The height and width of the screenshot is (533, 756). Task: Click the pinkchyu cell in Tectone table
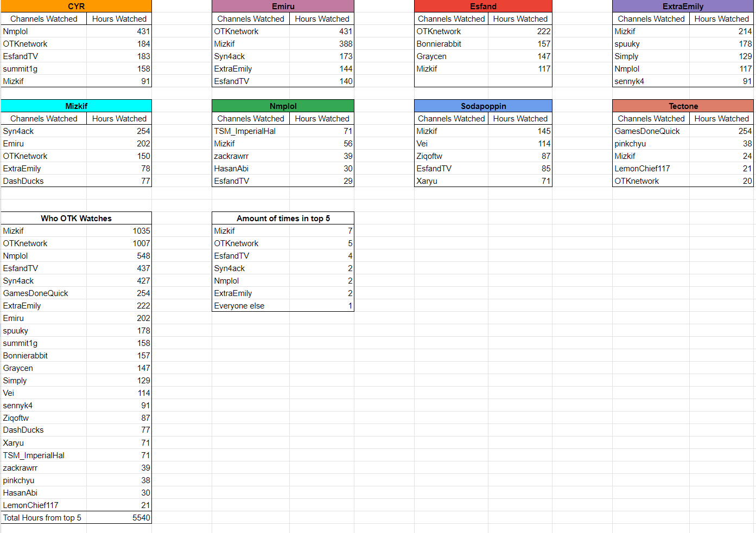coord(651,143)
